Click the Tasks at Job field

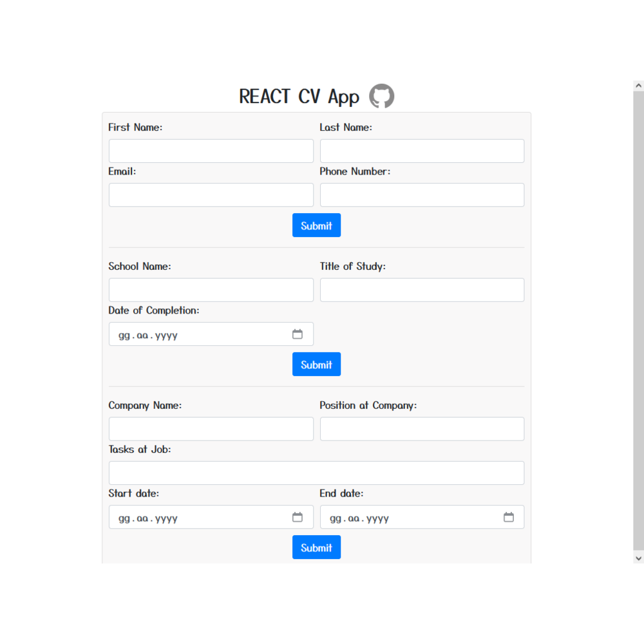pos(317,473)
